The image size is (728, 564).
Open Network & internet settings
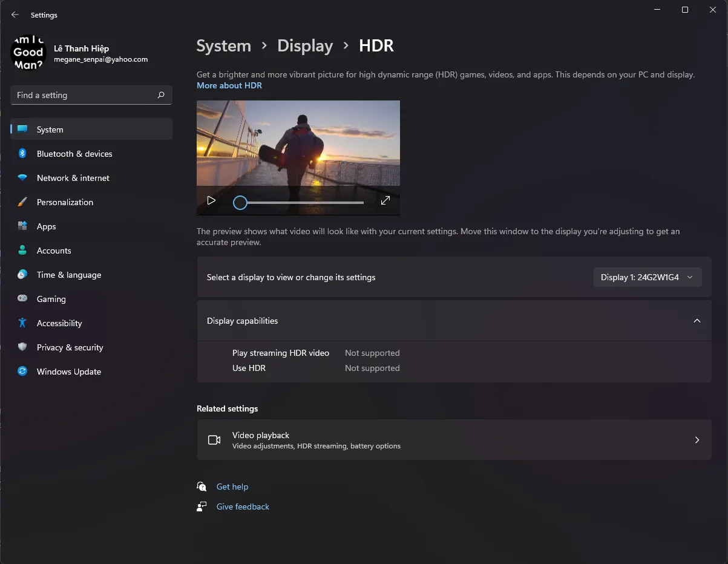(x=22, y=178)
